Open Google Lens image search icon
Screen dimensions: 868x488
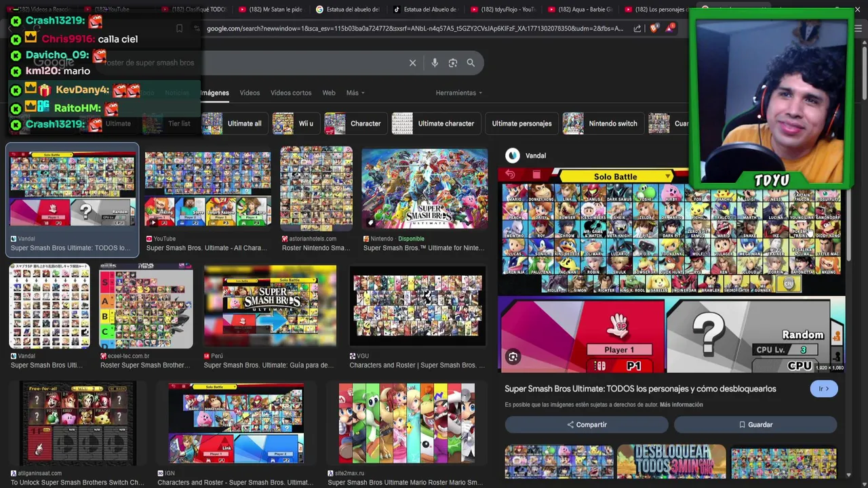point(453,63)
